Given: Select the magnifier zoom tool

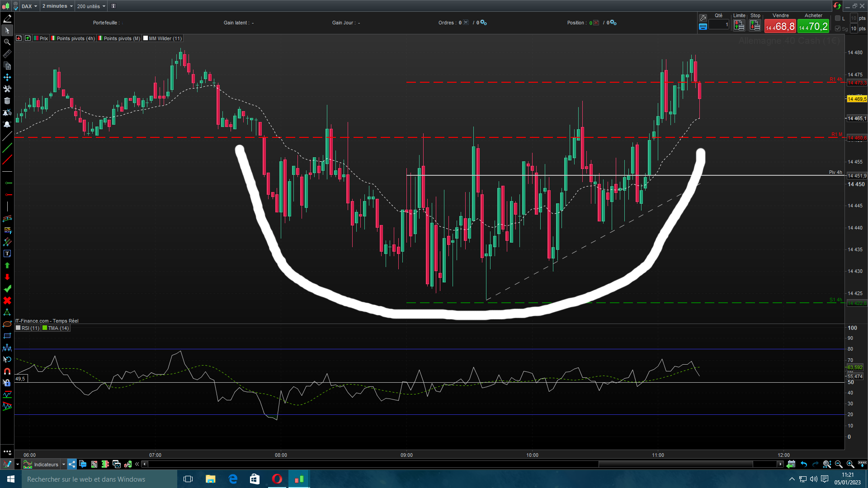Looking at the screenshot, I should pos(7,42).
